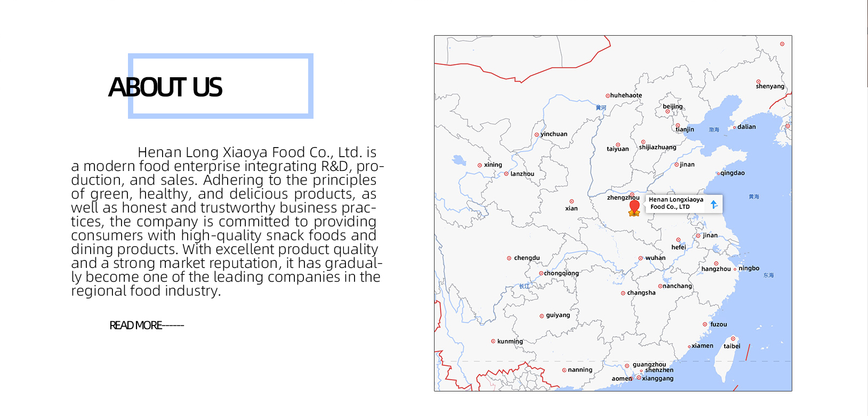Click the Henan Longxiaoya Food Co. label
This screenshot has height=416, width=868.
[x=676, y=203]
